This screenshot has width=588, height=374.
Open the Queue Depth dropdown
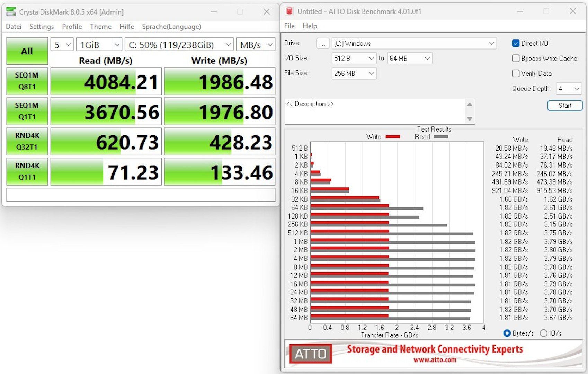(569, 89)
